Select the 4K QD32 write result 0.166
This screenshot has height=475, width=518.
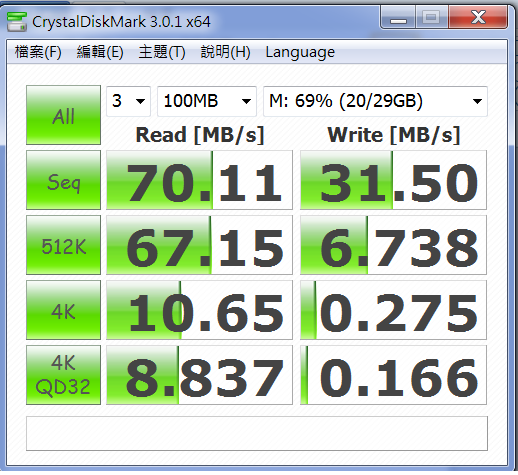(393, 375)
